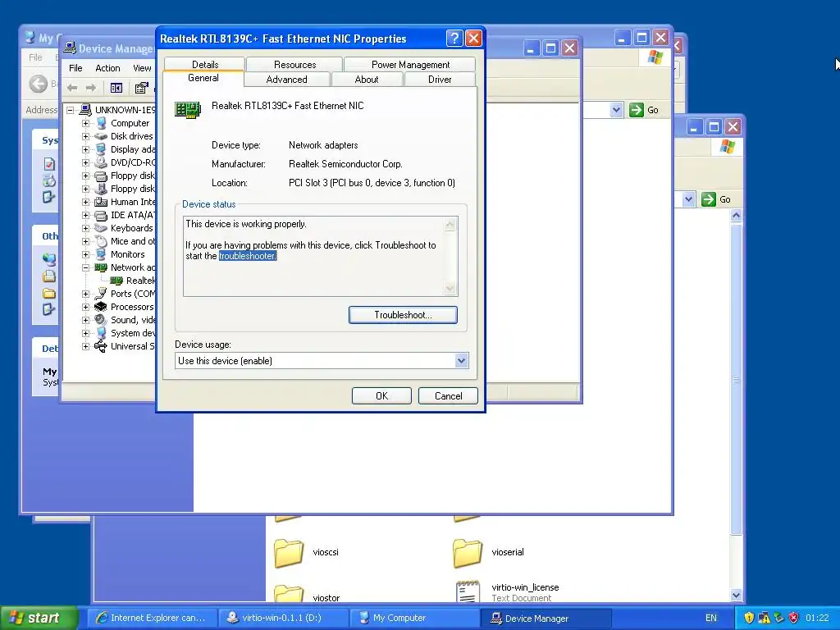Expand the Monitors node
Screen dimensions: 840x630
click(x=85, y=254)
